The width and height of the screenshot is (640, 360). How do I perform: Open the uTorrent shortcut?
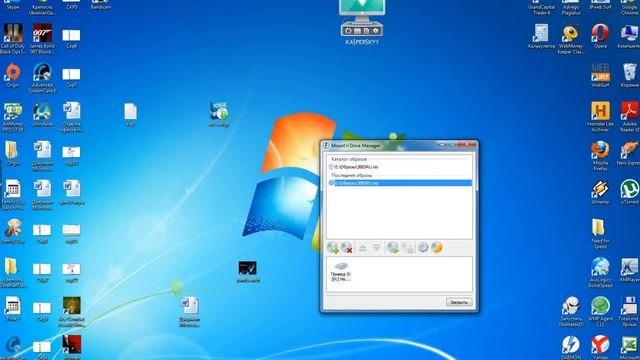[x=629, y=192]
